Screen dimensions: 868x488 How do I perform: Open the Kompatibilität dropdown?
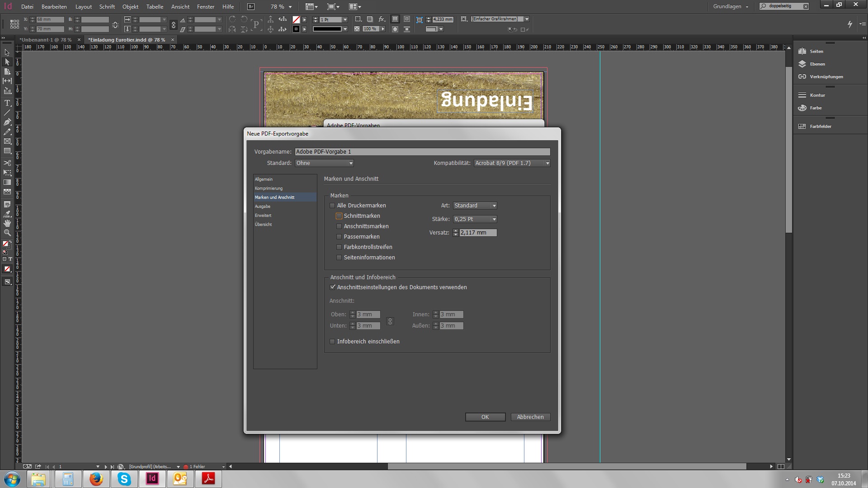(512, 163)
